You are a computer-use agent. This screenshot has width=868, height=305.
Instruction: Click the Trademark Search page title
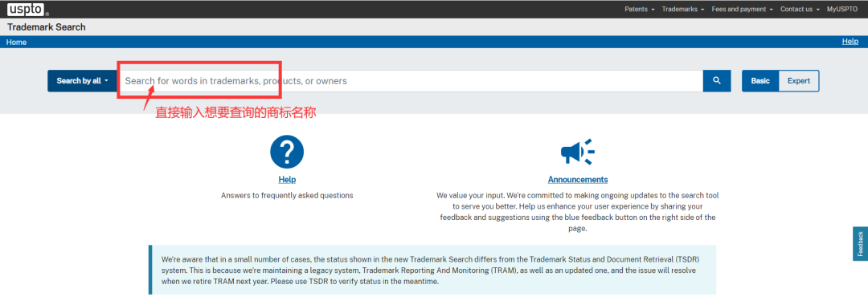point(47,27)
